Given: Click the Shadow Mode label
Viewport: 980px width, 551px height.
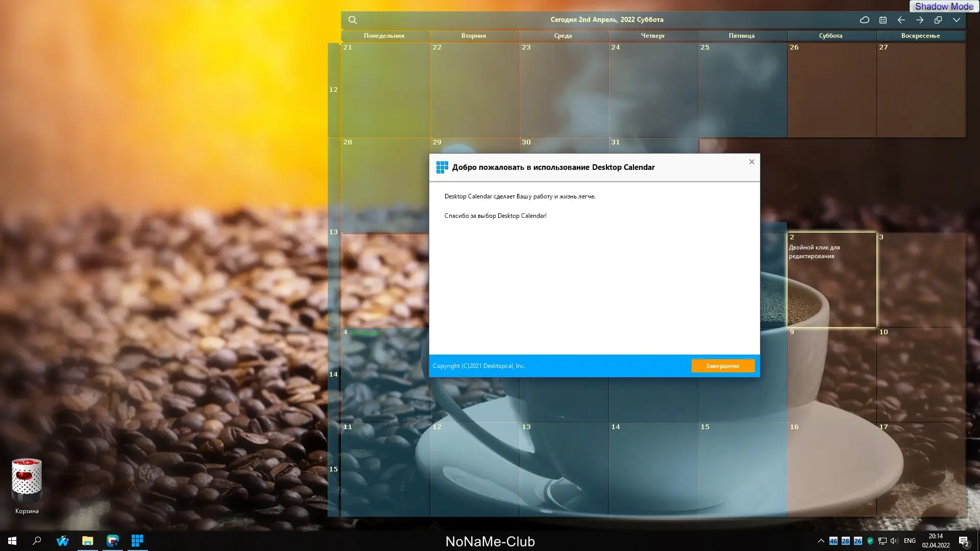Looking at the screenshot, I should coord(944,6).
